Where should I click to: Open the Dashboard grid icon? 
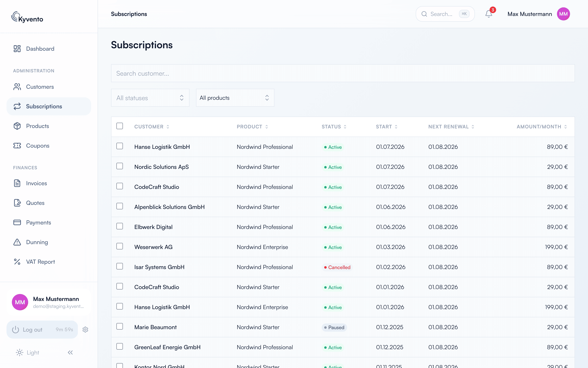17,49
